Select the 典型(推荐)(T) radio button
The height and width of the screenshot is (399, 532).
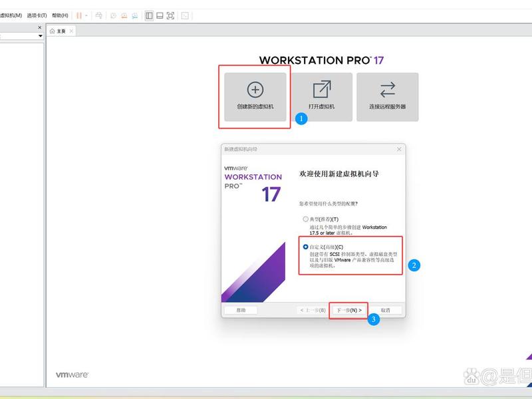(306, 219)
